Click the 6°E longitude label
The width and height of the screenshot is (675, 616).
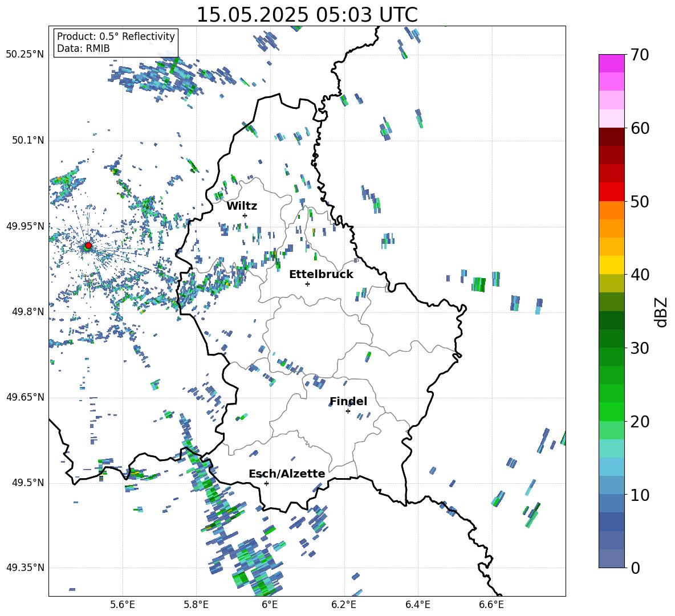270,605
